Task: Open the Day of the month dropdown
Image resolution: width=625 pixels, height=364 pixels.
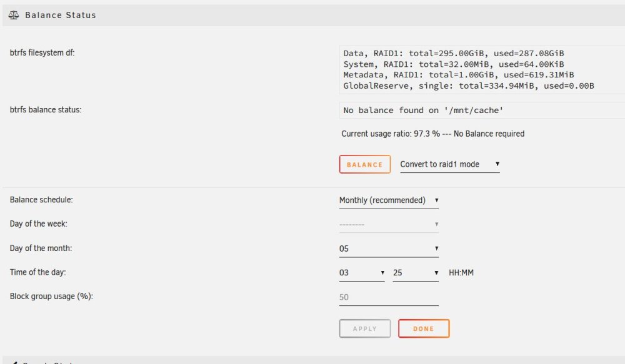Action: pos(389,248)
